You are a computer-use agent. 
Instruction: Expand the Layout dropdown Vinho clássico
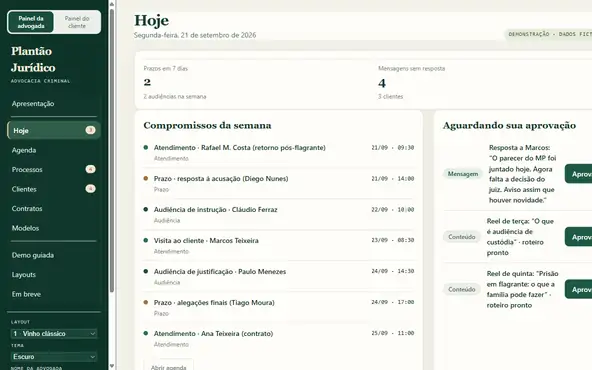pos(54,333)
